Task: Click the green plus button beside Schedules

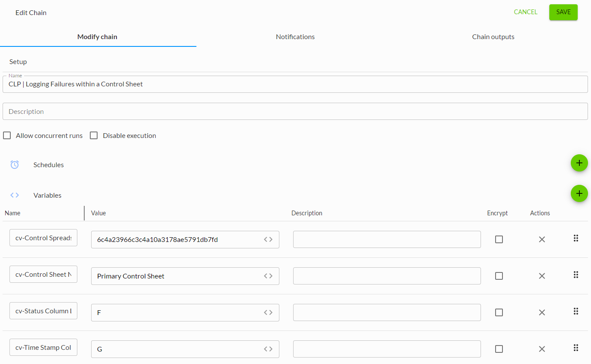Action: pyautogui.click(x=579, y=163)
